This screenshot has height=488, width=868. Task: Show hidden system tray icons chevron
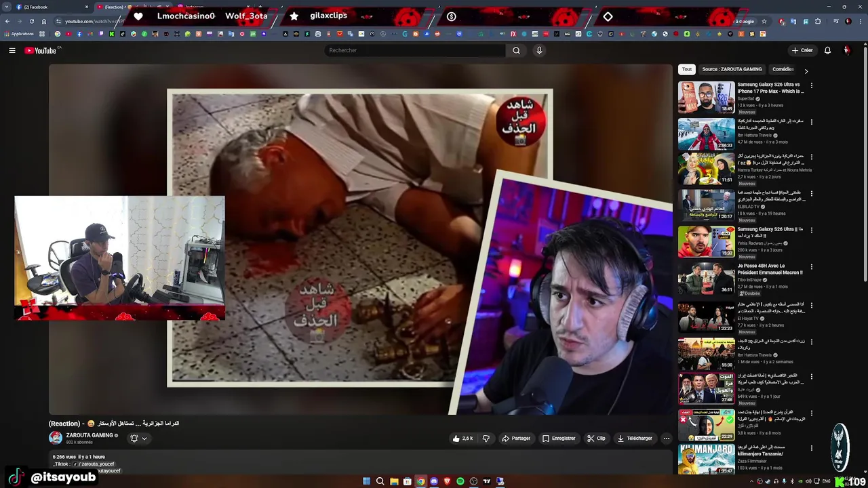[x=752, y=481]
